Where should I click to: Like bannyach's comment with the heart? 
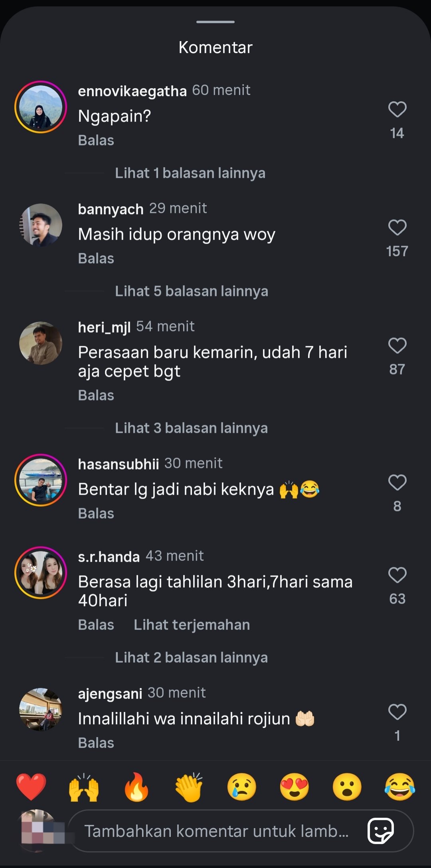[397, 228]
